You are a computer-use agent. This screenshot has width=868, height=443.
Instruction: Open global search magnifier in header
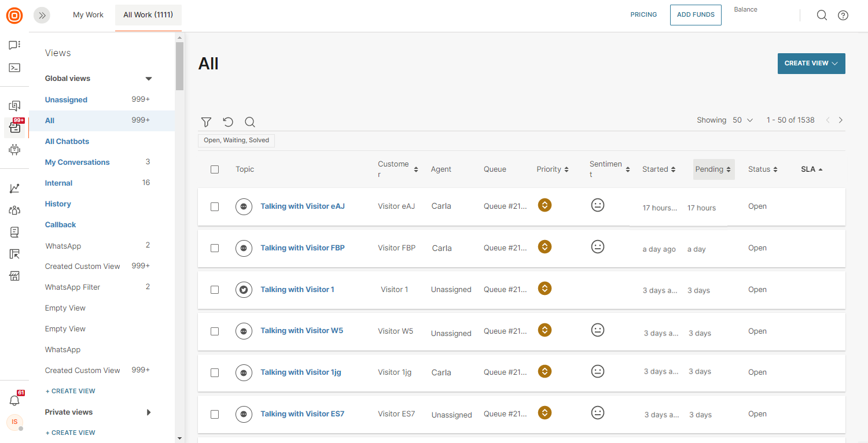(822, 16)
